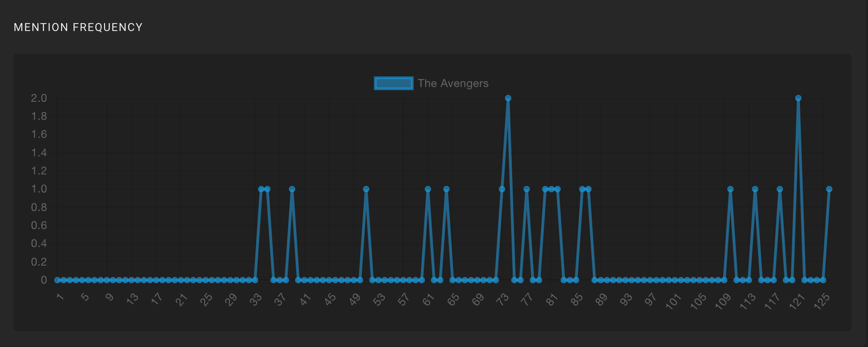The width and height of the screenshot is (868, 347).
Task: Click the 2.0 y-axis label
Action: (39, 98)
